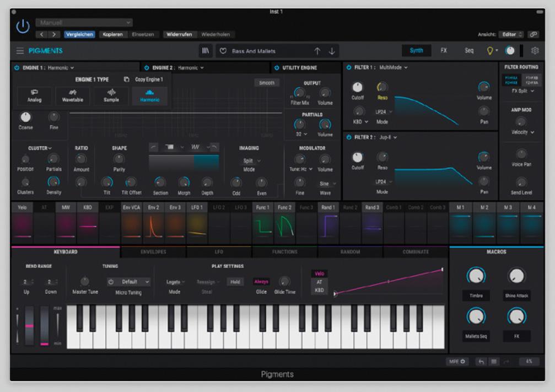Open history list icon in bottom bar
Image resolution: width=555 pixels, height=392 pixels.
(x=494, y=362)
